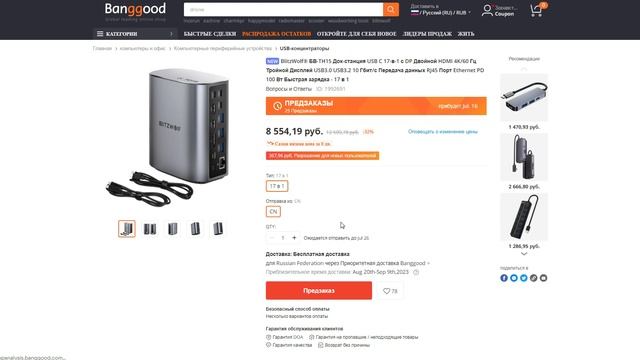
Task: Share the product via Twitter icon
Action: point(524,278)
